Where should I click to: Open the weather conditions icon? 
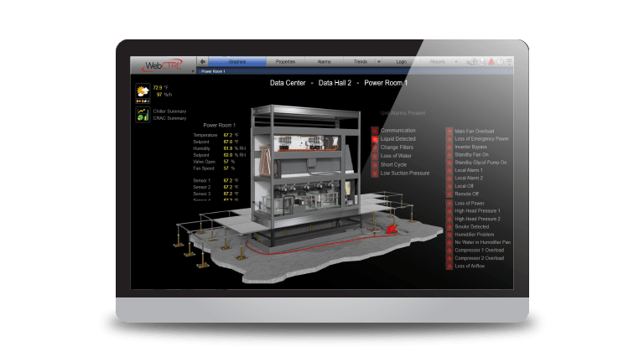143,93
